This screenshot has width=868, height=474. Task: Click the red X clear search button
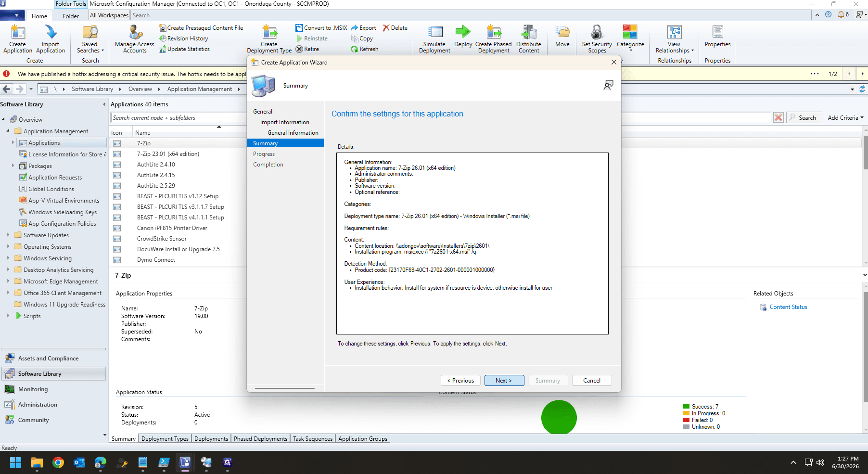(778, 118)
